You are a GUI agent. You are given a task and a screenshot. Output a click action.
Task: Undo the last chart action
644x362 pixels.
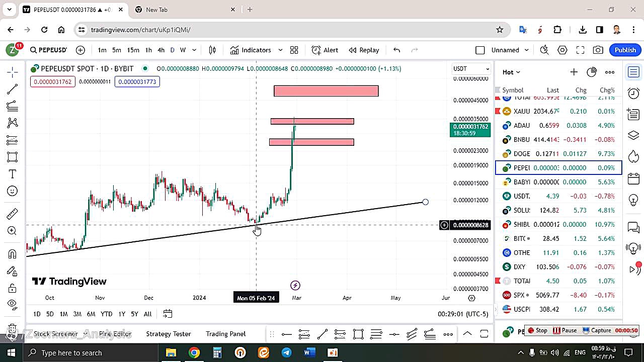tap(396, 50)
